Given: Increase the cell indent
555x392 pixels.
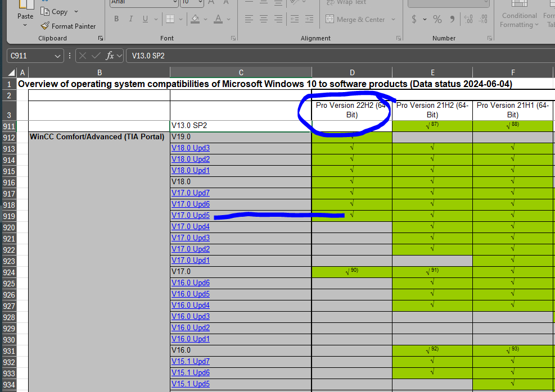Looking at the screenshot, I should click(309, 19).
